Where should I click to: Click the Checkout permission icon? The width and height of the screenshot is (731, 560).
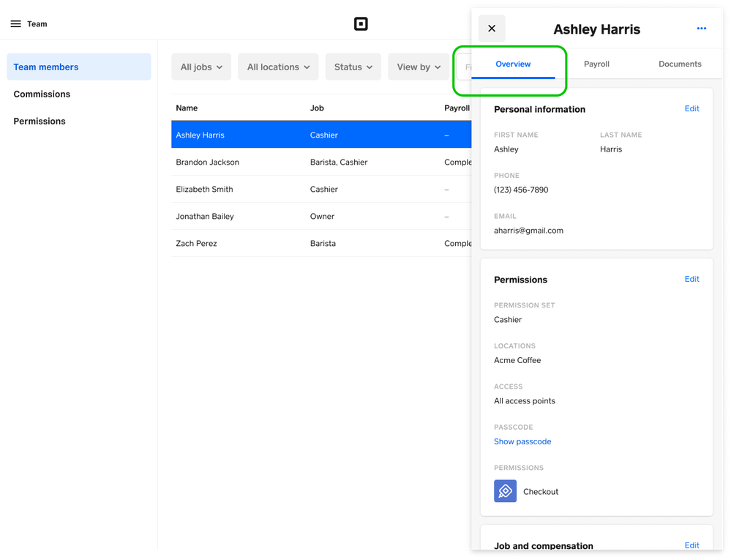(x=505, y=491)
